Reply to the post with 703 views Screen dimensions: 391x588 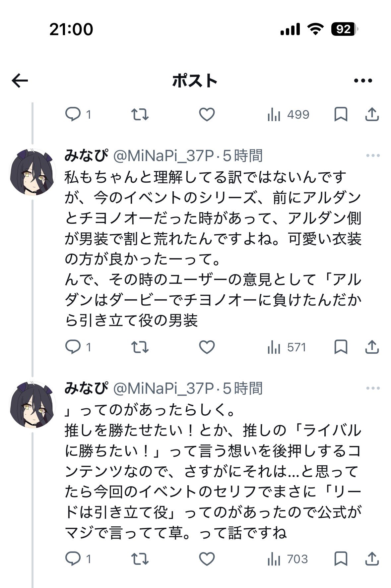point(73,559)
